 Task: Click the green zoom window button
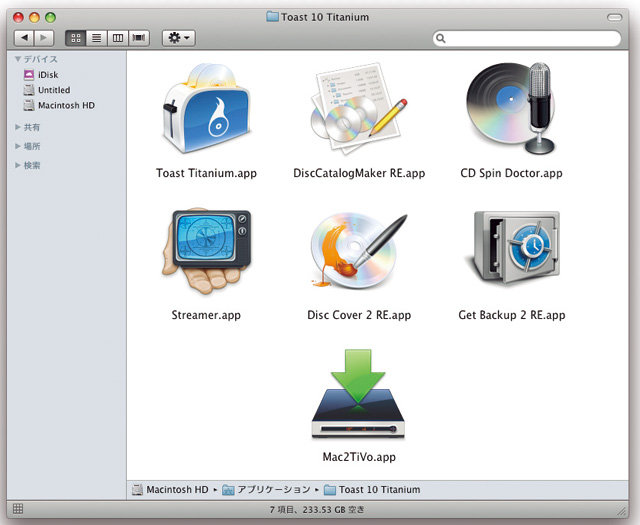[50, 17]
